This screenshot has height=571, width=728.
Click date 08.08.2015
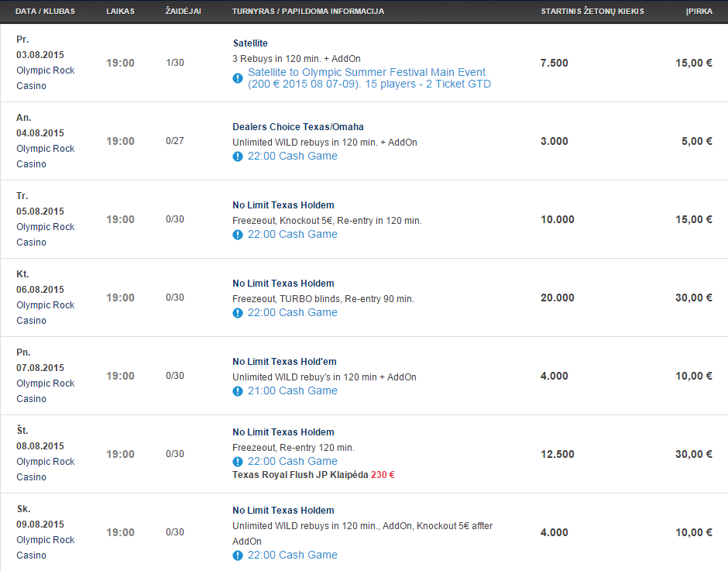(40, 446)
